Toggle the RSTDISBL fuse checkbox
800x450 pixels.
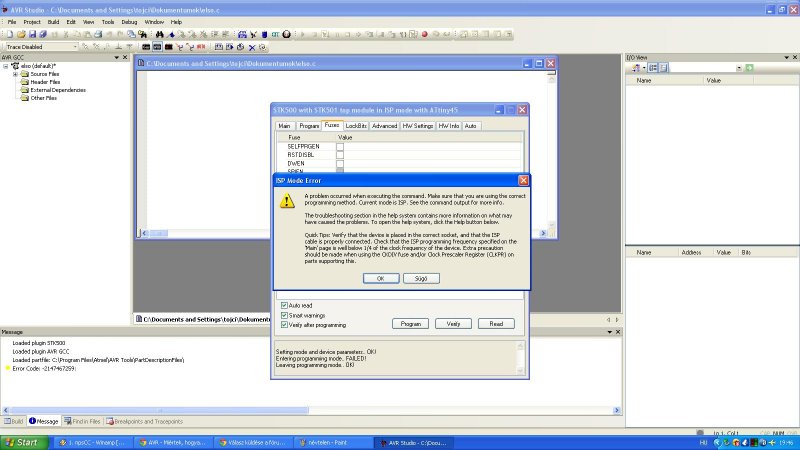pos(340,155)
